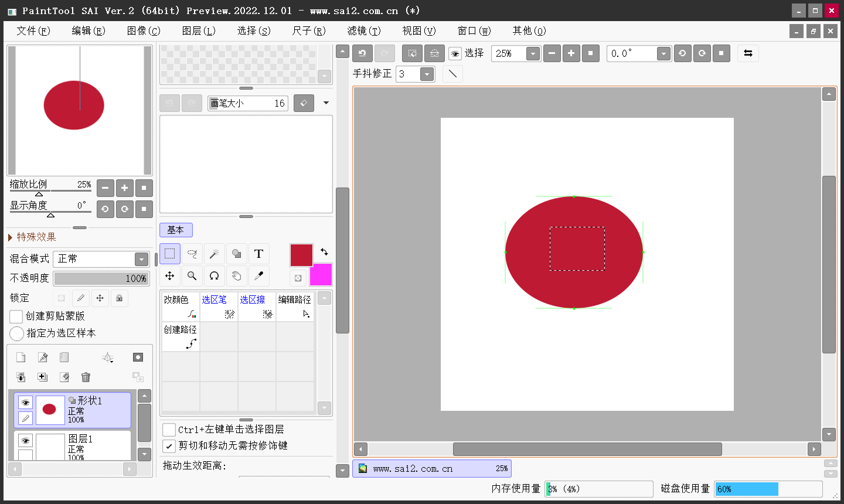Toggle the pencil edit mark on 形状1

[25, 418]
